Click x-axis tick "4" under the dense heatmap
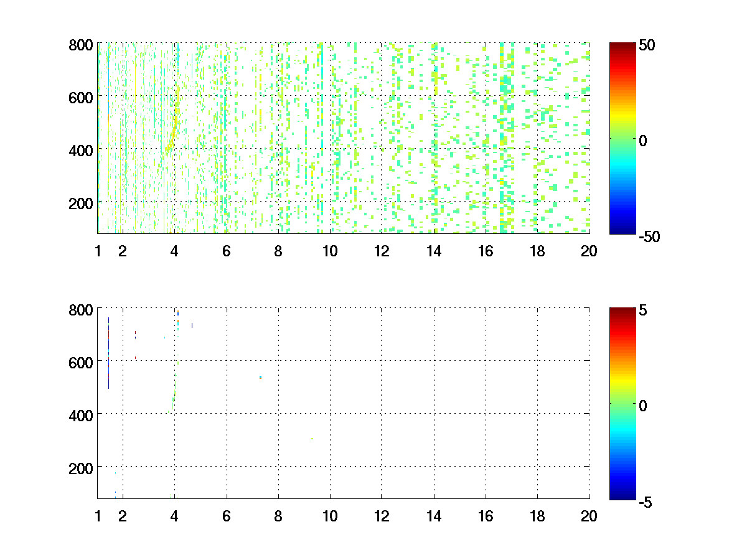This screenshot has height=560, width=747. 174,251
